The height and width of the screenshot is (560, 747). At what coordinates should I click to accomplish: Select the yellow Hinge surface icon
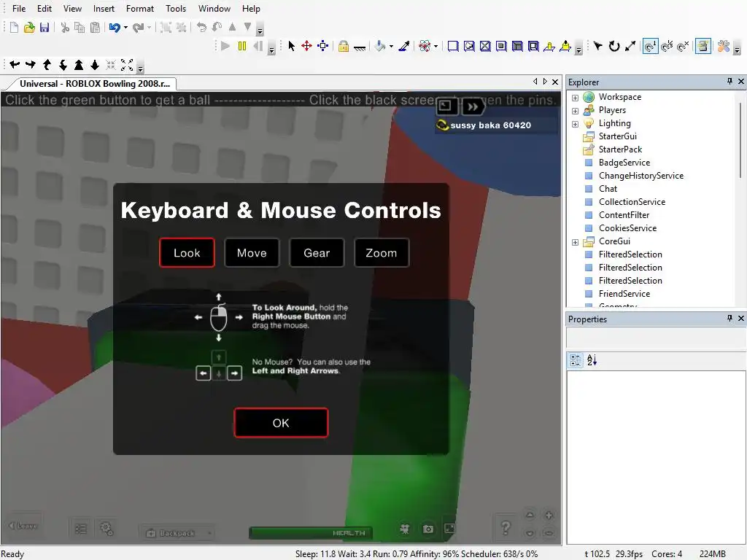point(549,46)
